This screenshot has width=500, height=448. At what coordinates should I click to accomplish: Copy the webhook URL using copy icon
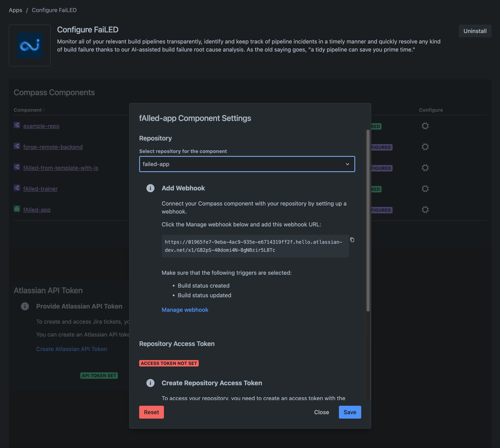click(352, 240)
